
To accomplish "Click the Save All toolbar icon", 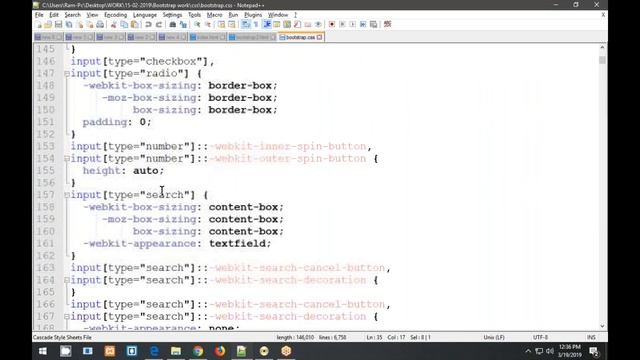I will pyautogui.click(x=68, y=24).
